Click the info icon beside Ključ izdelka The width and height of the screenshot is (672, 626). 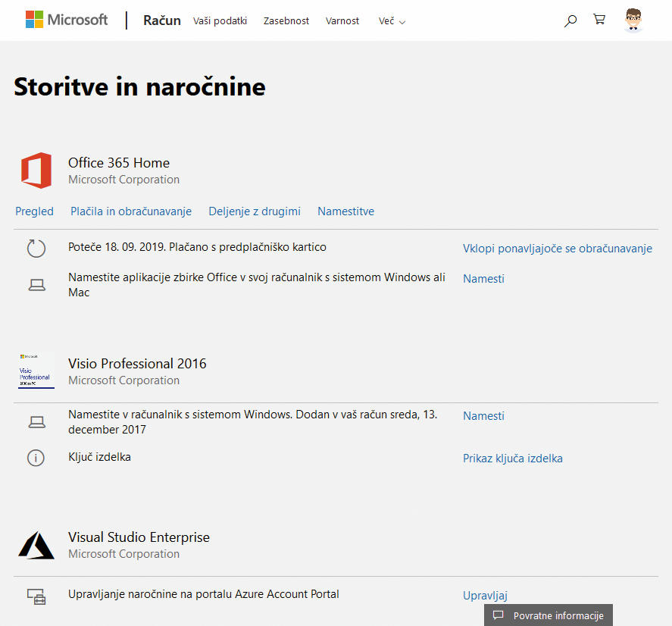click(x=36, y=458)
